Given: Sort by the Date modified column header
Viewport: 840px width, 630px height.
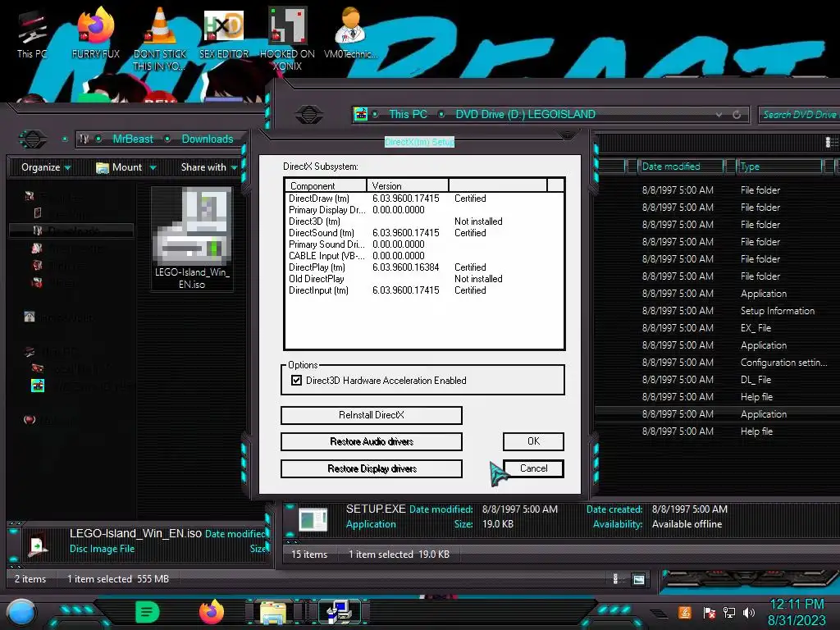Looking at the screenshot, I should (x=680, y=167).
